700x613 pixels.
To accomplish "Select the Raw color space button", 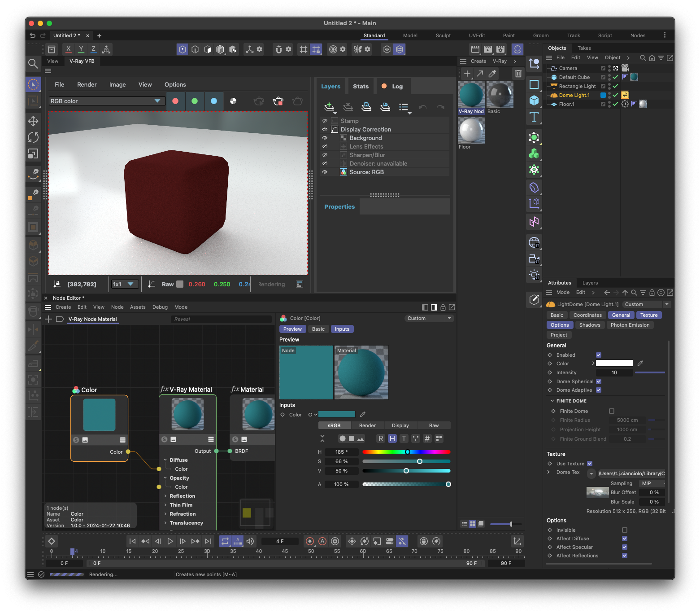I will click(x=434, y=425).
